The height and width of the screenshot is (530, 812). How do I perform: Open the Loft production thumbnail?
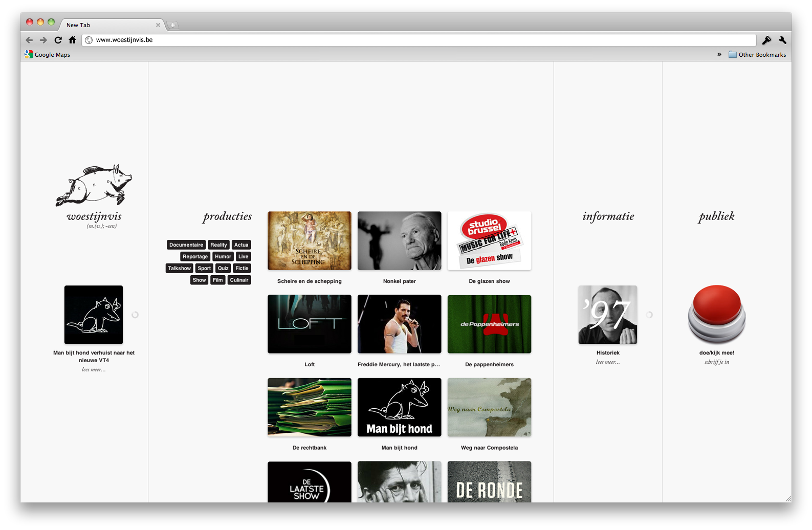[x=310, y=324]
